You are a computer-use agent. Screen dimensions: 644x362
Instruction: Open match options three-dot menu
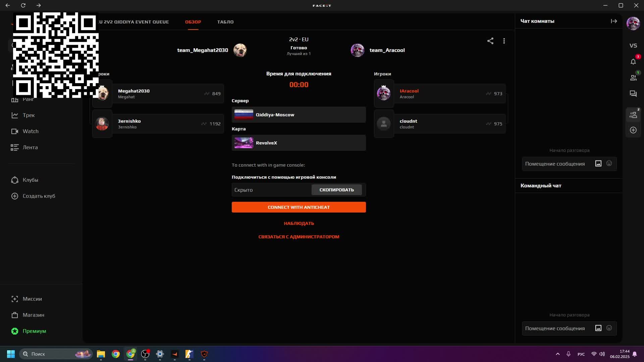click(x=504, y=41)
